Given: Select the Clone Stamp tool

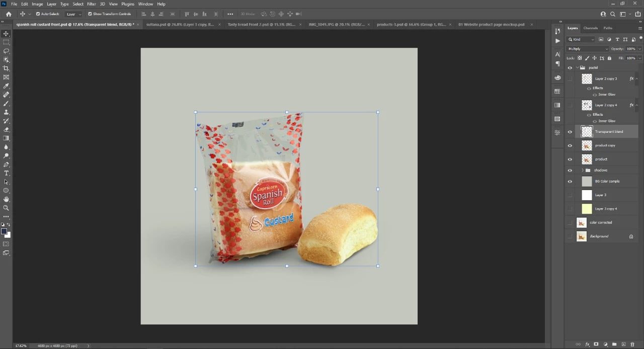Looking at the screenshot, I should [x=6, y=112].
